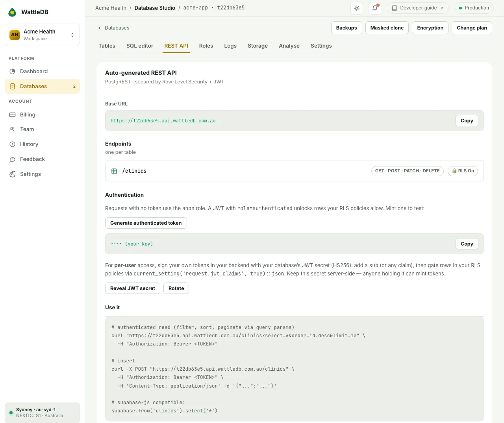Switch to the Tables tab
This screenshot has height=423, width=504.
point(107,46)
